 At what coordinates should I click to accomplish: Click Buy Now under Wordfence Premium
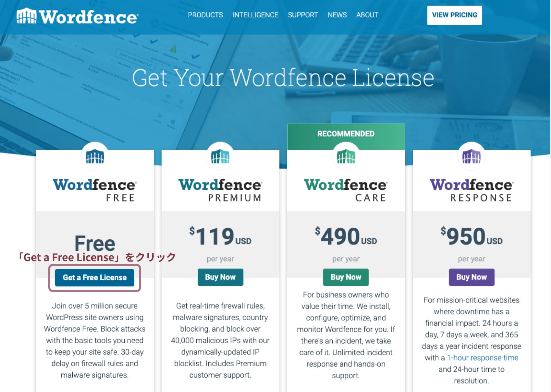[220, 277]
